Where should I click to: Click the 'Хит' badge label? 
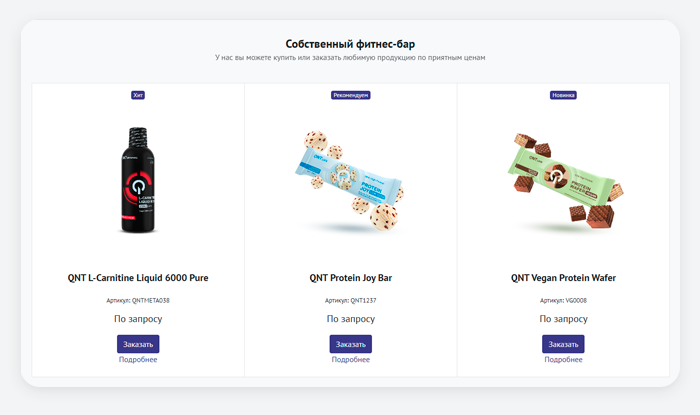tap(138, 95)
